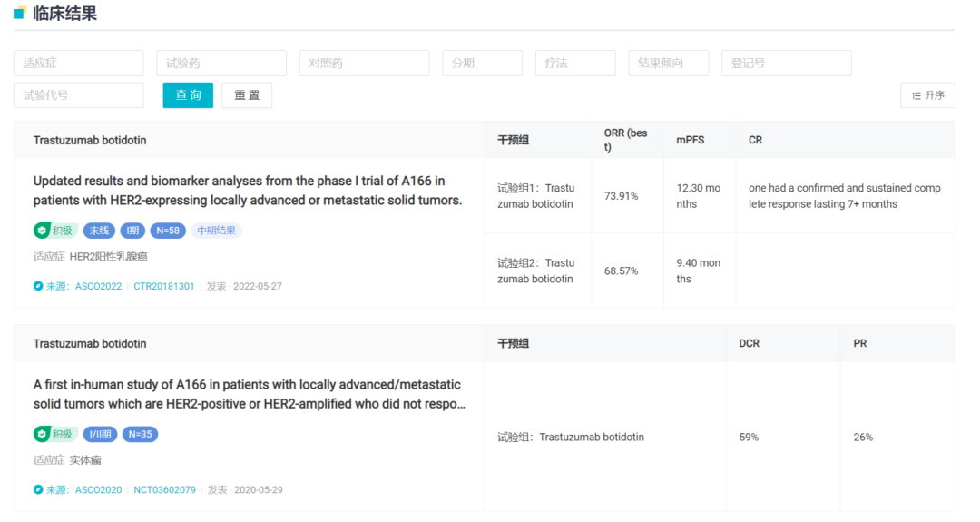Click the source icon beside ASCO2020
980x522 pixels.
coord(38,489)
